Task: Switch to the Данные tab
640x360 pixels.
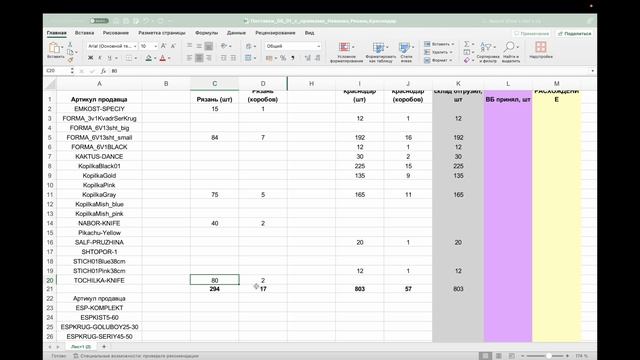Action: pos(236,33)
